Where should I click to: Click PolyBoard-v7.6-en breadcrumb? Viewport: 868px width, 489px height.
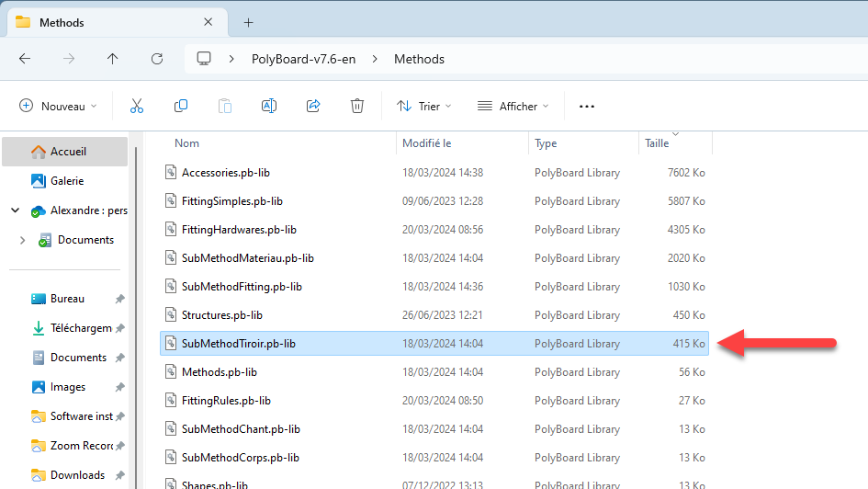(x=303, y=59)
